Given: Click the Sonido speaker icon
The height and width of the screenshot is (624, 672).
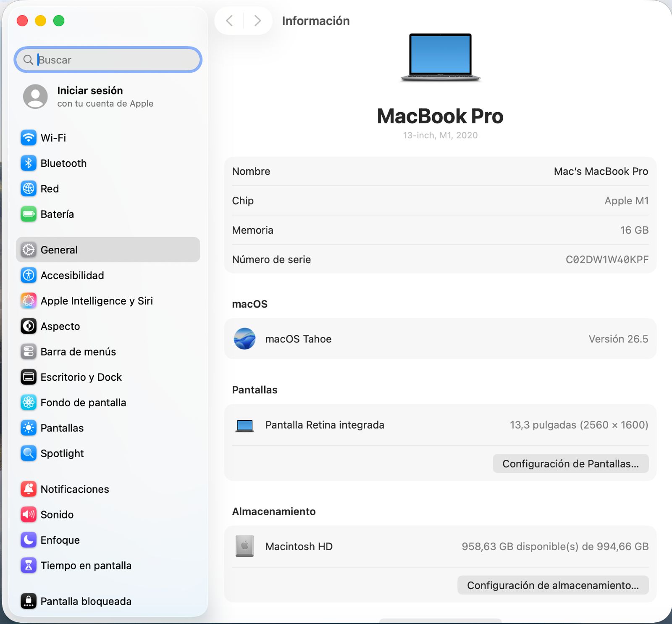Looking at the screenshot, I should [29, 515].
